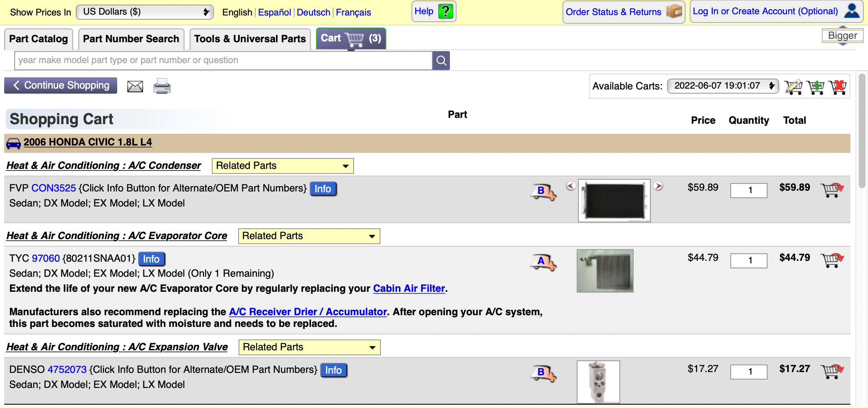Open the A/C Condenser category link

coord(104,166)
